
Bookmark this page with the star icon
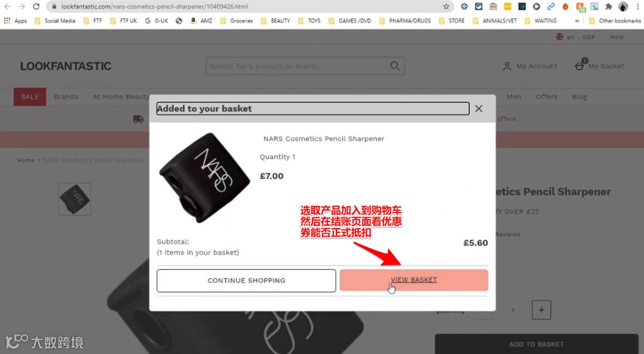coord(446,7)
